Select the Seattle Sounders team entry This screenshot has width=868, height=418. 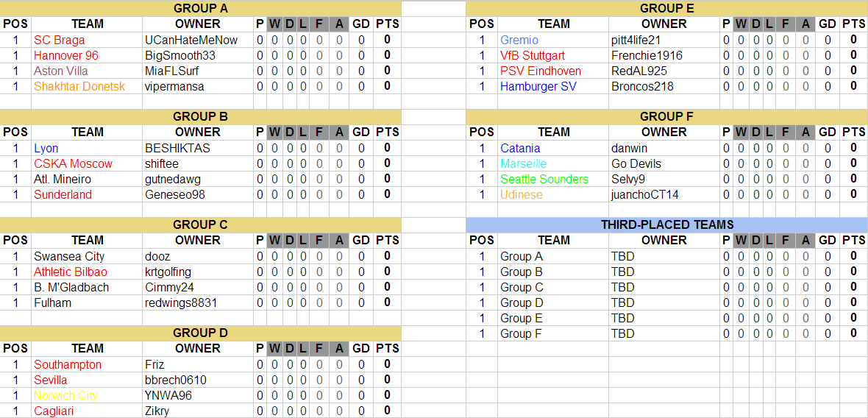click(544, 179)
